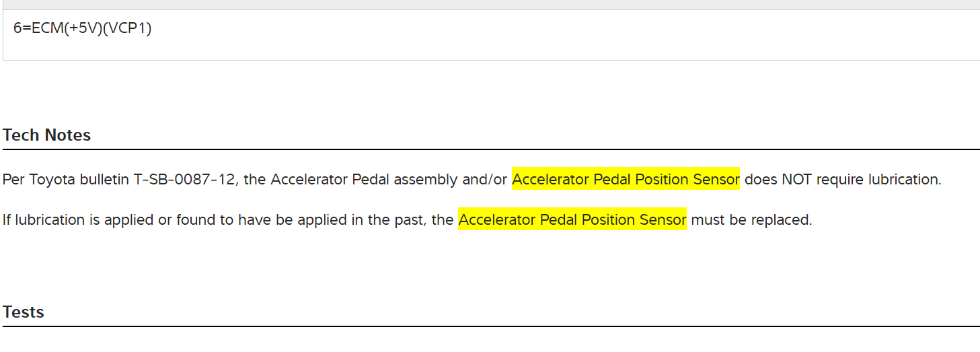Image resolution: width=980 pixels, height=352 pixels.
Task: Click the divider line under Tech Notes
Action: tap(490, 149)
